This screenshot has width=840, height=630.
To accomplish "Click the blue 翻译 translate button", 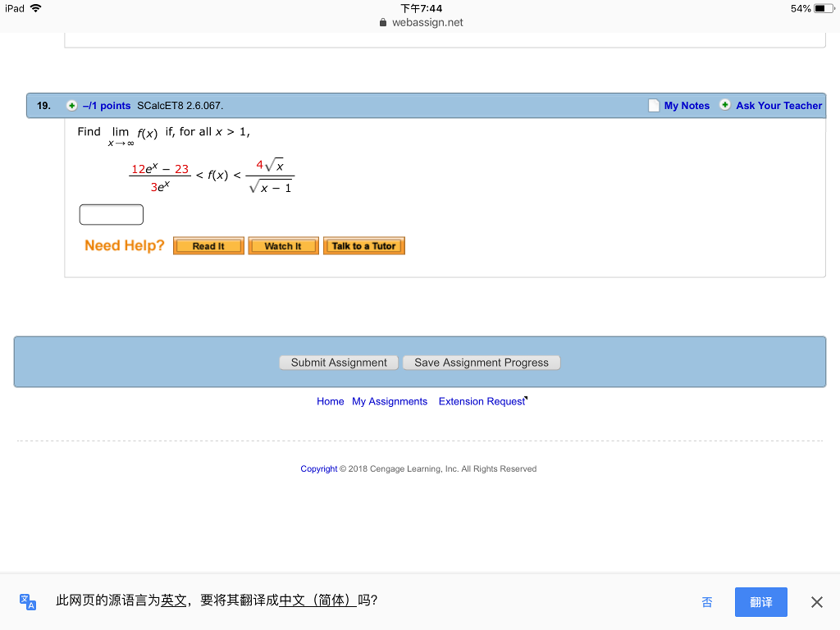I will click(760, 602).
